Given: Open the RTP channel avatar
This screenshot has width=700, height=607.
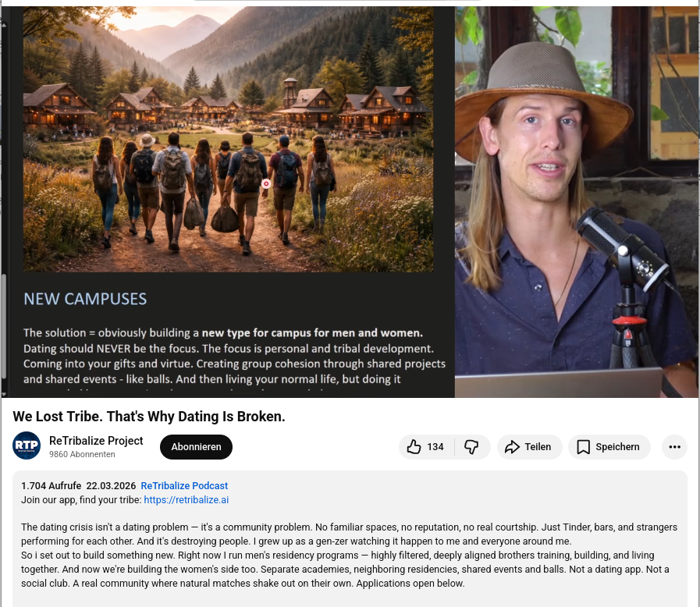Looking at the screenshot, I should (x=27, y=445).
